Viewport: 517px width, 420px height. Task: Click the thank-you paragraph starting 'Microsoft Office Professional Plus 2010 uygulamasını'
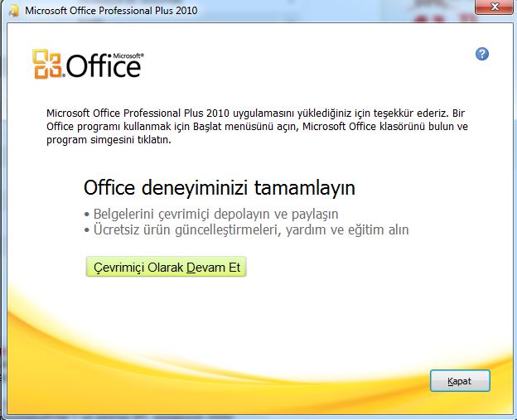[257, 126]
